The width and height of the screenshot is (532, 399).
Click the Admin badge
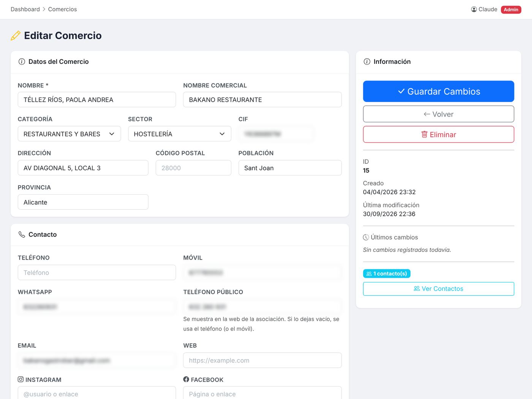point(511,9)
